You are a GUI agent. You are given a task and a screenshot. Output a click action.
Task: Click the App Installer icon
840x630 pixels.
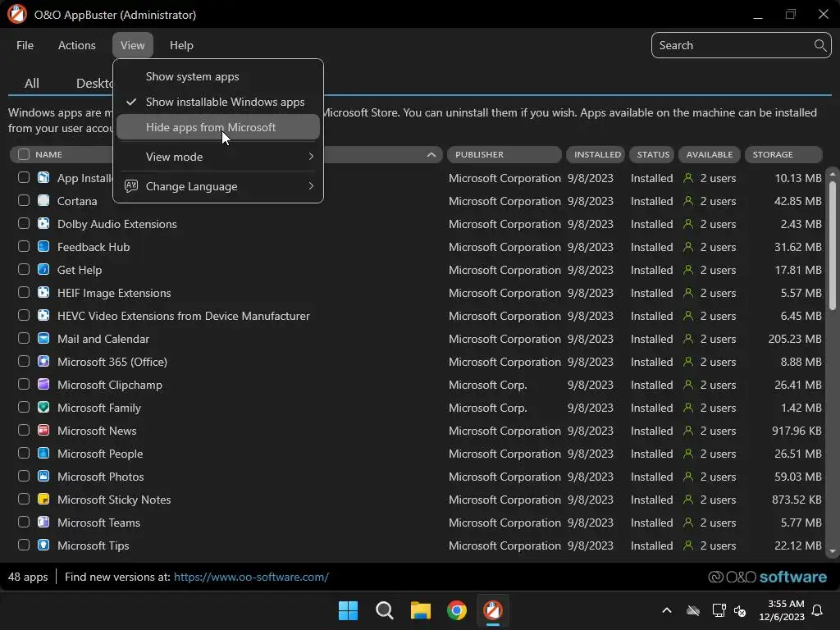pyautogui.click(x=43, y=178)
